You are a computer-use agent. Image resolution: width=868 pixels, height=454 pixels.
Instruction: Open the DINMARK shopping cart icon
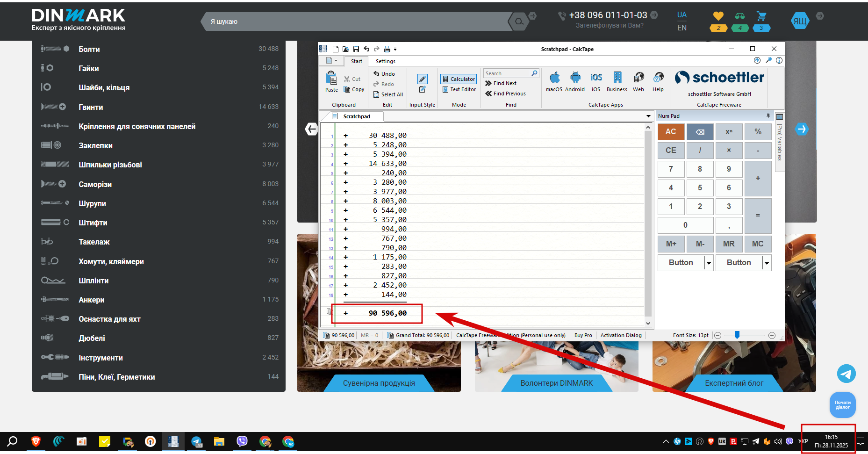coord(761,16)
